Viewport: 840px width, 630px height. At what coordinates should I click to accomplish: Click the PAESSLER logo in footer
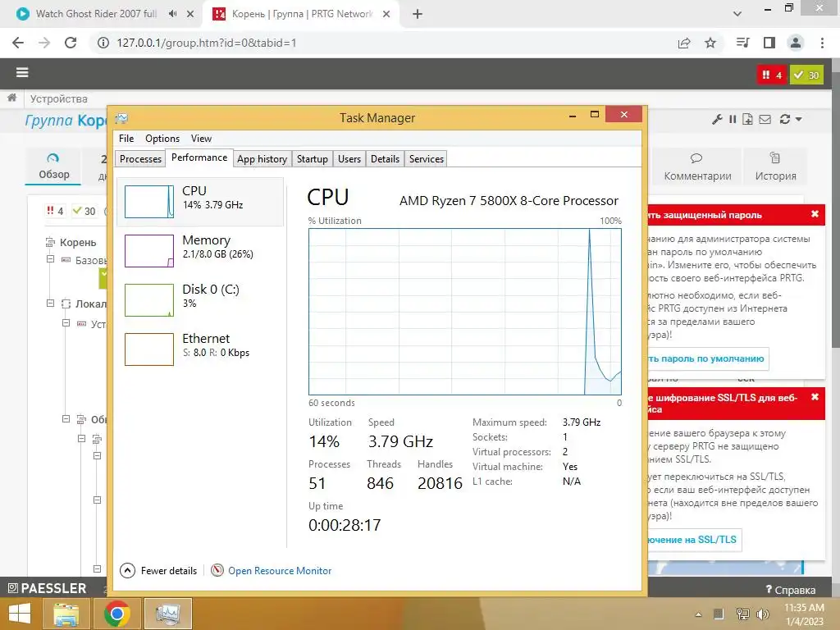tap(47, 588)
